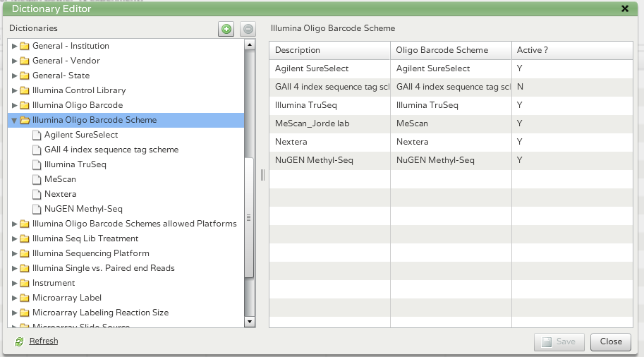The image size is (644, 357).
Task: Click the Agilent SureSelect document icon
Action: (x=37, y=135)
